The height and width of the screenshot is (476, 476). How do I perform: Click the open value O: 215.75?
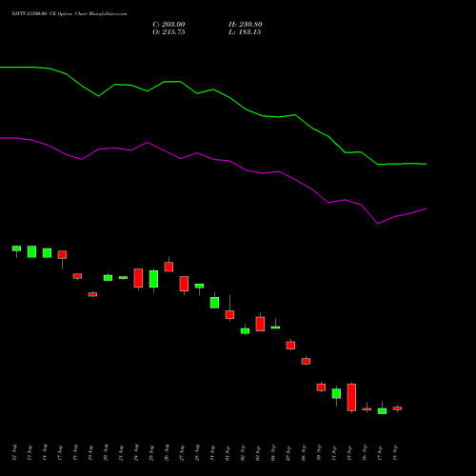[x=169, y=32]
